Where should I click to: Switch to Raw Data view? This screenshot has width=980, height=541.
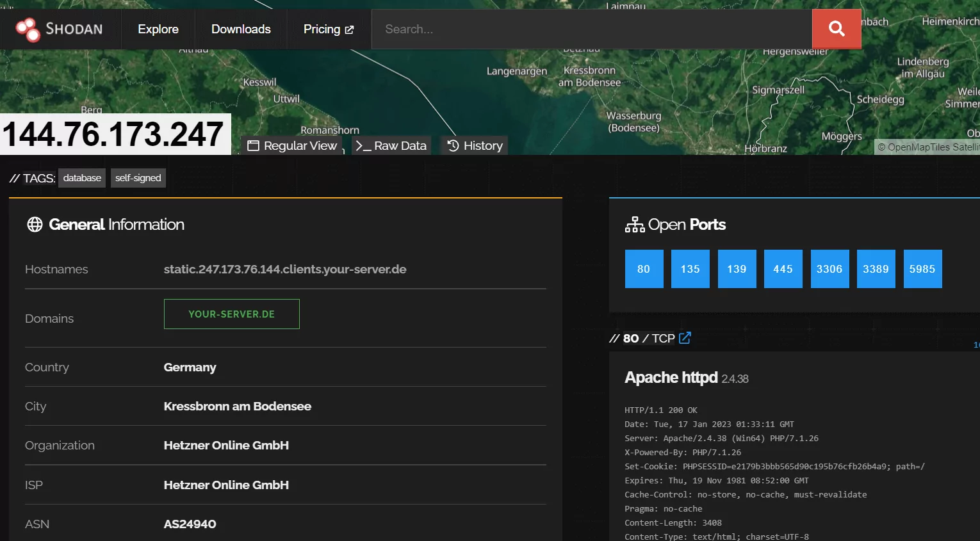coord(391,145)
